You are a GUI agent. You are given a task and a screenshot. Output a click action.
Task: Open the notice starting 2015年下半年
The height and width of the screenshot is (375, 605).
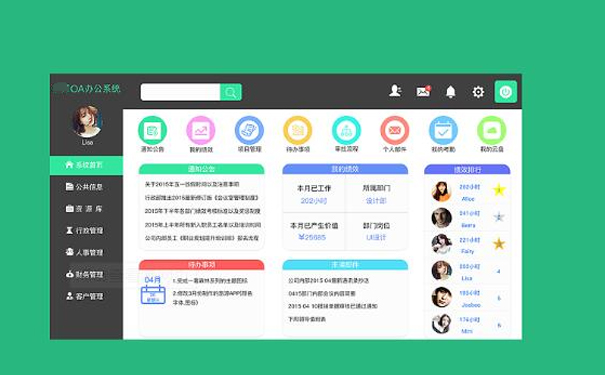pos(203,211)
